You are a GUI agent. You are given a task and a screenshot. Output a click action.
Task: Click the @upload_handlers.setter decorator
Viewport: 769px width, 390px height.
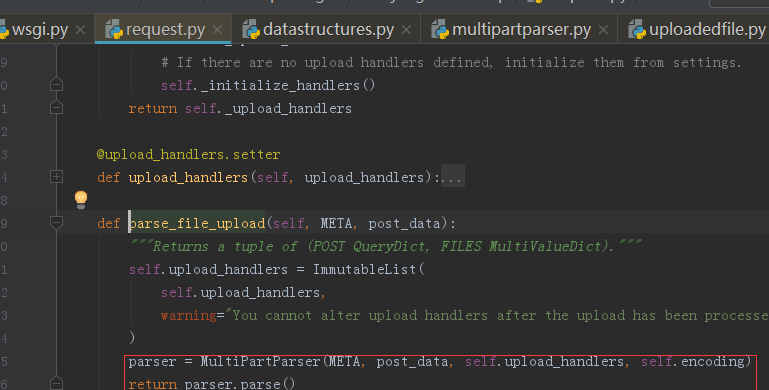pyautogui.click(x=188, y=155)
